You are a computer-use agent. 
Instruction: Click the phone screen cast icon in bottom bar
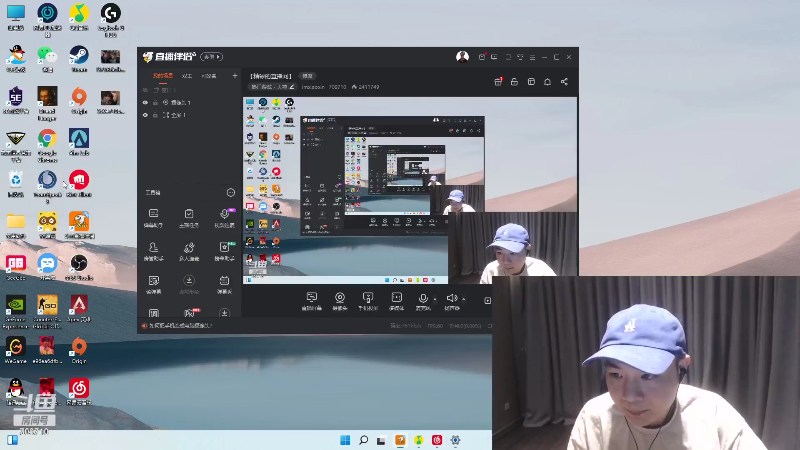[368, 301]
